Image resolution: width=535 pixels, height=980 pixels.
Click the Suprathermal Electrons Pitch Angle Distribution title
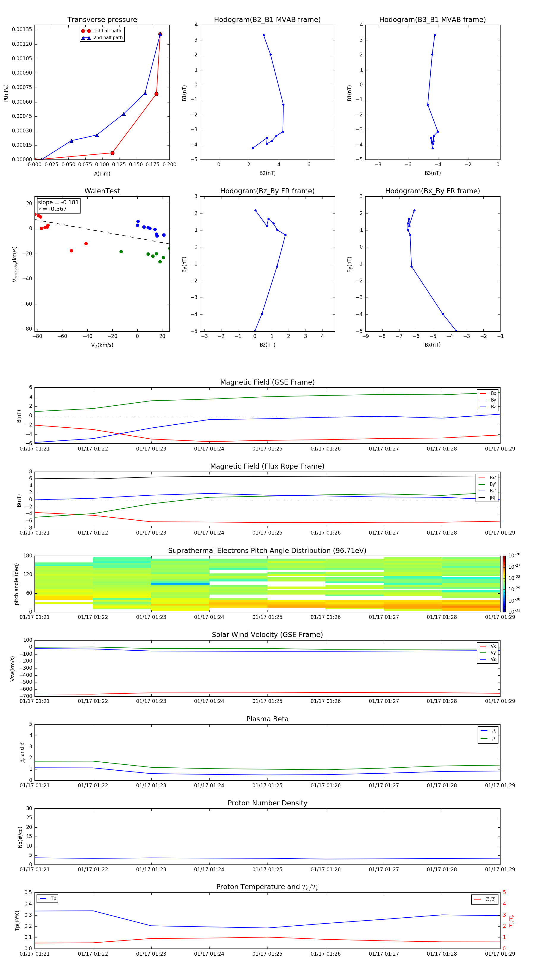(x=267, y=551)
